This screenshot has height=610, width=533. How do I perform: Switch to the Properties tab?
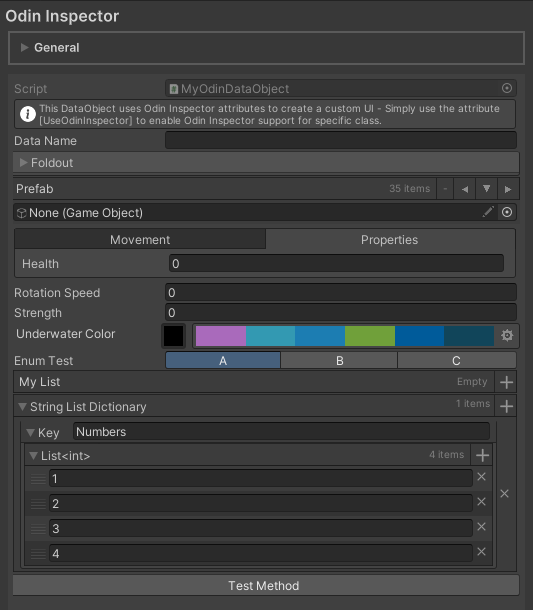click(389, 240)
